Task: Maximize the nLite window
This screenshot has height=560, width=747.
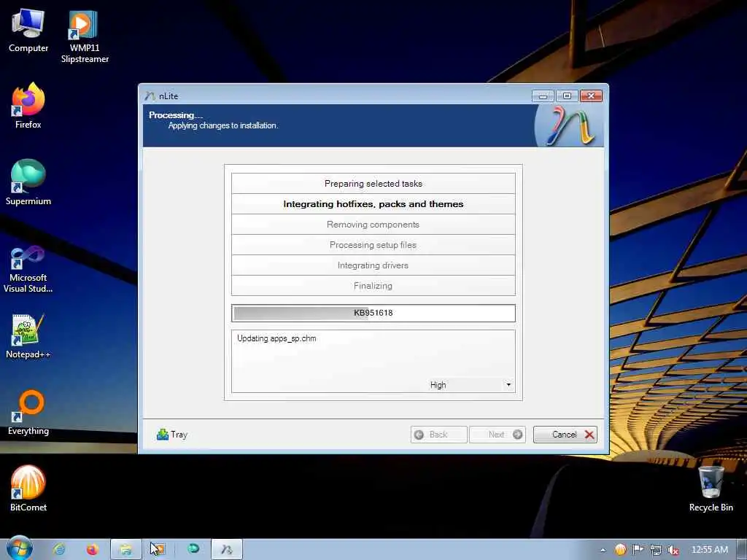Action: 567,96
